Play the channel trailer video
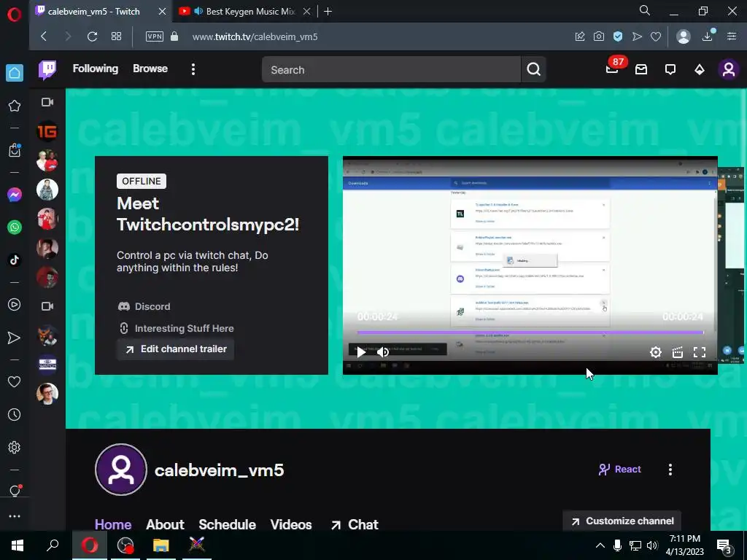This screenshot has height=560, width=747. [x=361, y=352]
